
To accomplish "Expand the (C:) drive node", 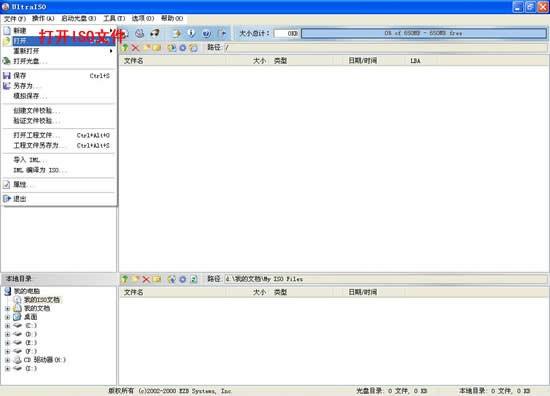I will [7, 326].
